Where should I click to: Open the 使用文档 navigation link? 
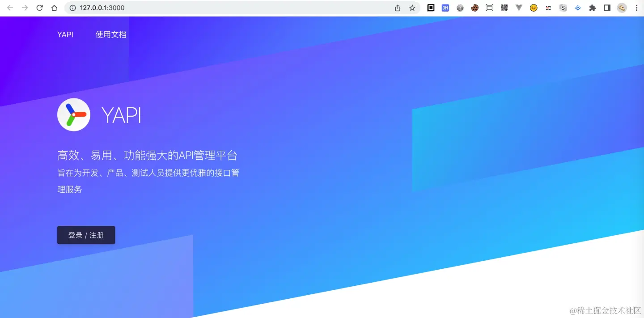coord(111,34)
